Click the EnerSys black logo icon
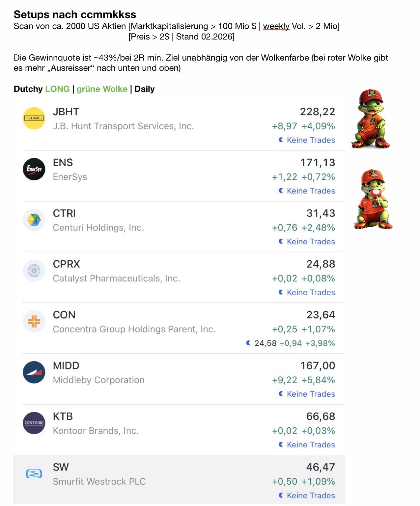Screen dimensions: 420x506 click(34, 169)
